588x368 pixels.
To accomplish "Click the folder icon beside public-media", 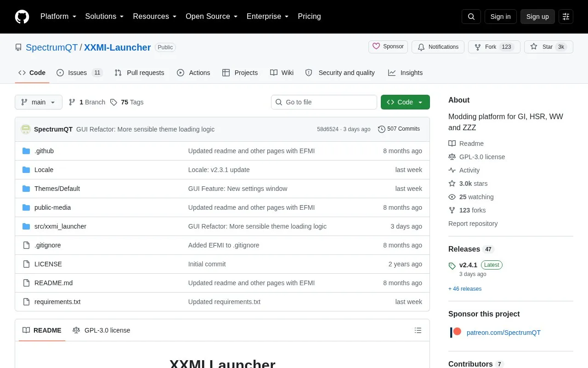I will coord(26,207).
